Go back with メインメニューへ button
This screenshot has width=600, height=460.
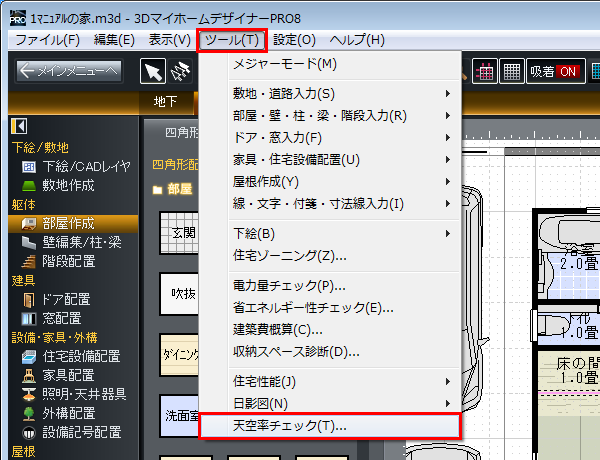(x=69, y=71)
